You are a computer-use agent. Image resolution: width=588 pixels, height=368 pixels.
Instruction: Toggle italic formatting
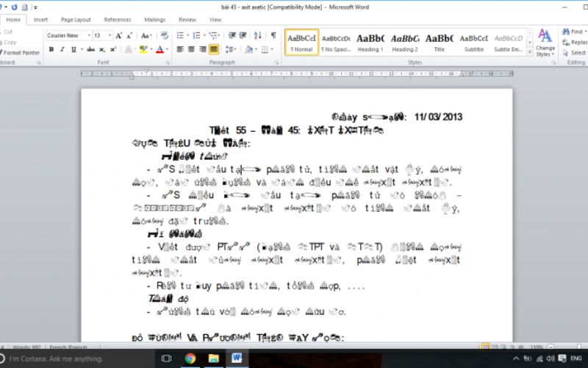[62, 49]
